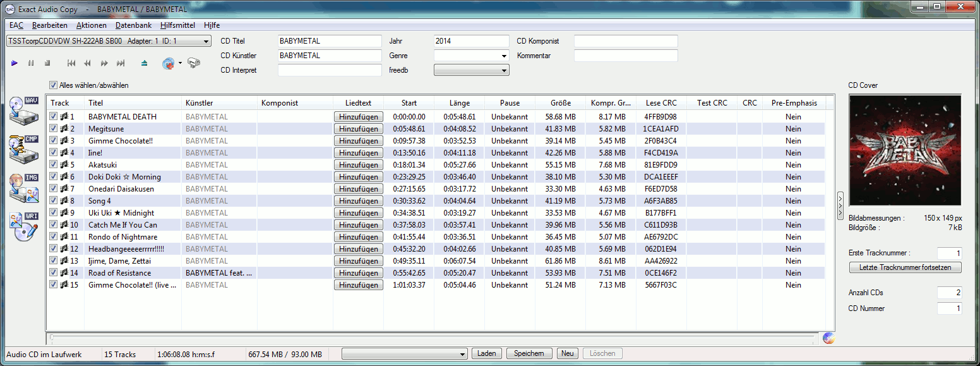Click the small CD icon beside position slider

click(829, 338)
